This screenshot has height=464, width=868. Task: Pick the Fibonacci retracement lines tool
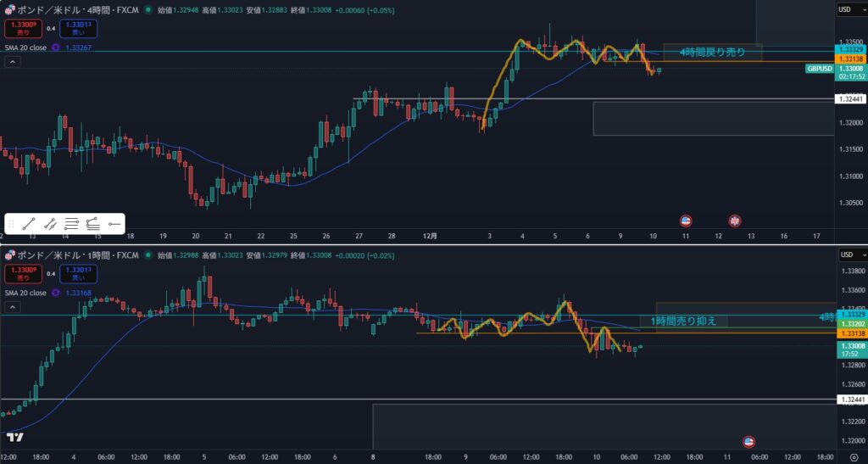71,224
